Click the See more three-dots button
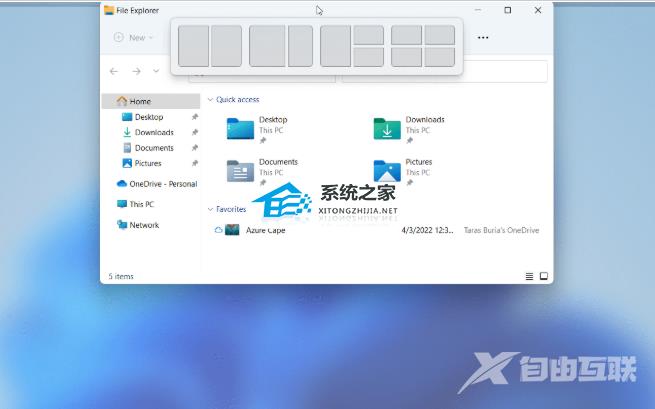Image resolution: width=655 pixels, height=409 pixels. coord(483,38)
